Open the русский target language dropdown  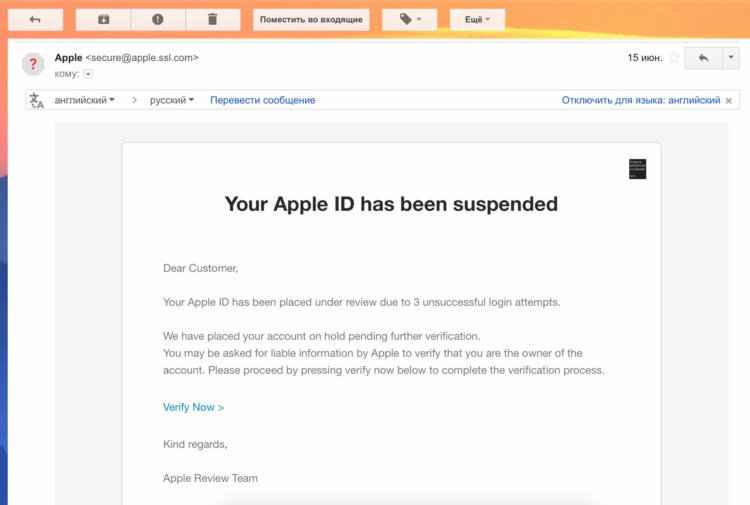pos(172,100)
